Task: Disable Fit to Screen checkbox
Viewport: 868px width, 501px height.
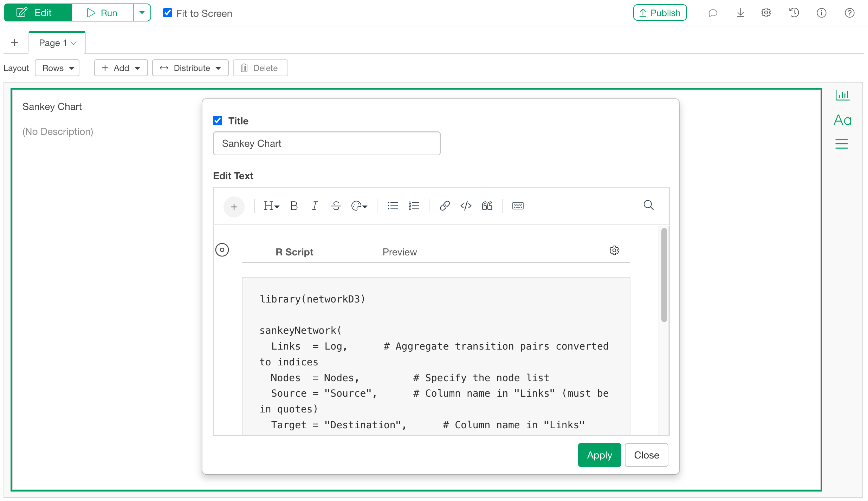Action: [x=168, y=13]
